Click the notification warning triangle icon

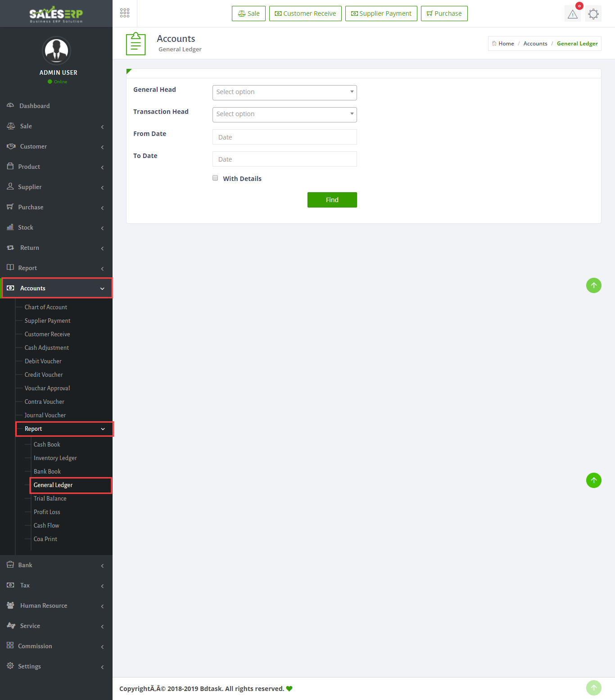point(572,14)
